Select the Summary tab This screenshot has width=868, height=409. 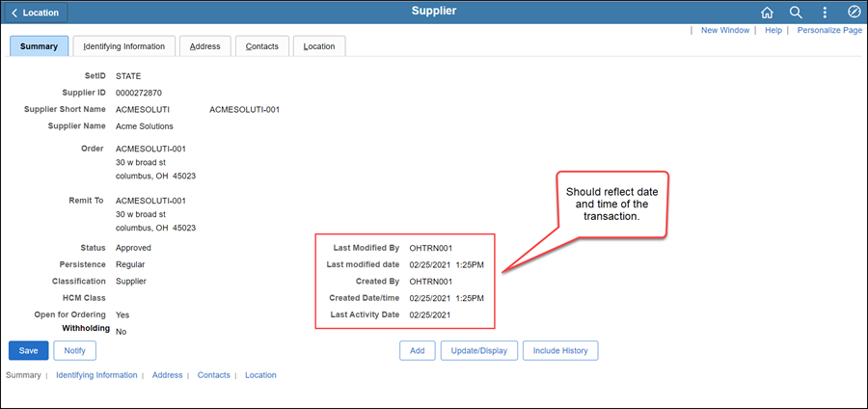click(x=39, y=46)
